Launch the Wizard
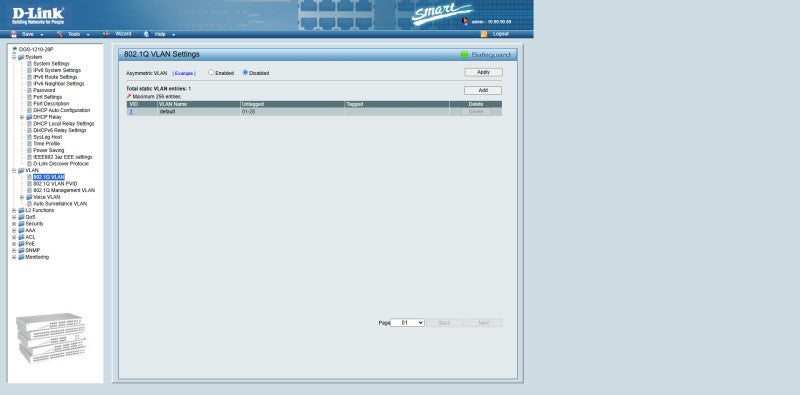 [123, 34]
